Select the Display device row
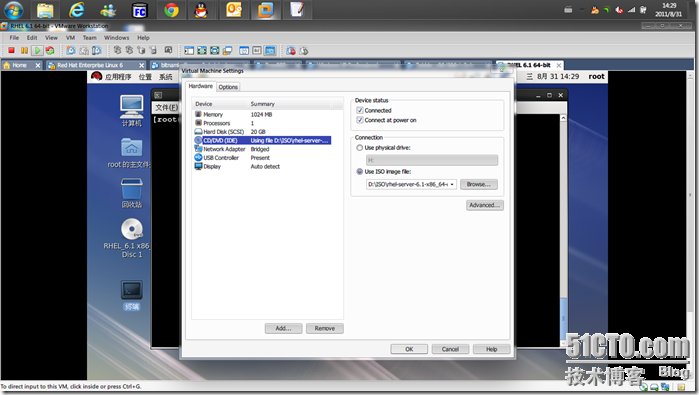Screen dimensions: 699x395 262,166
